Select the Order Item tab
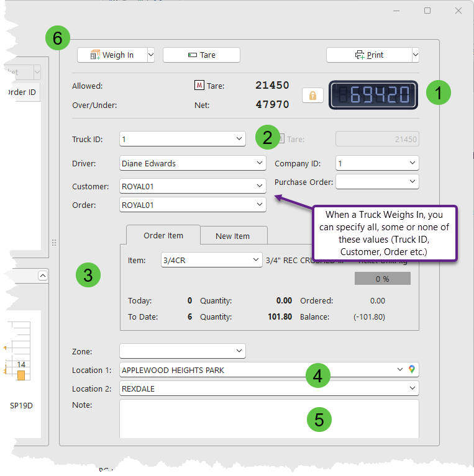The width and height of the screenshot is (474, 476). click(x=163, y=235)
